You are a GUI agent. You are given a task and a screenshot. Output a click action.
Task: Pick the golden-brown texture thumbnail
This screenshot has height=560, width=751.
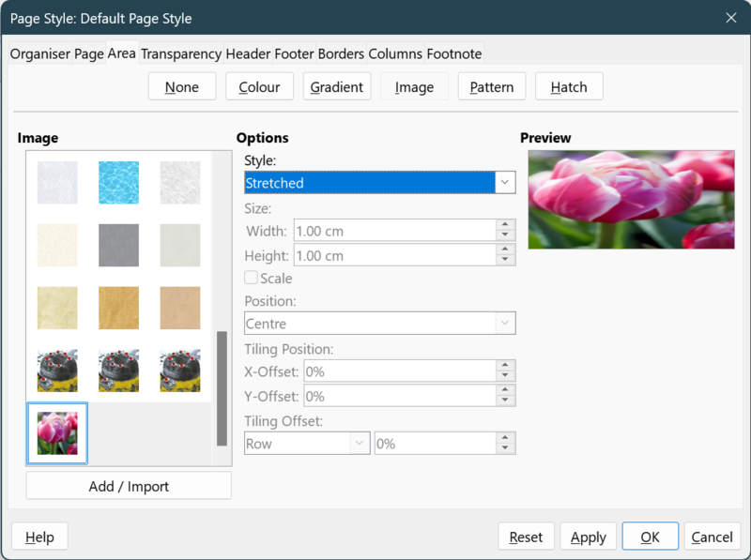click(x=119, y=308)
